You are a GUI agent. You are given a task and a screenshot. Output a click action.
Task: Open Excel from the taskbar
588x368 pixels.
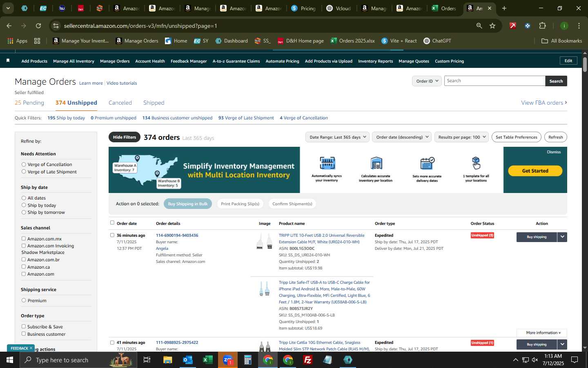click(x=208, y=360)
